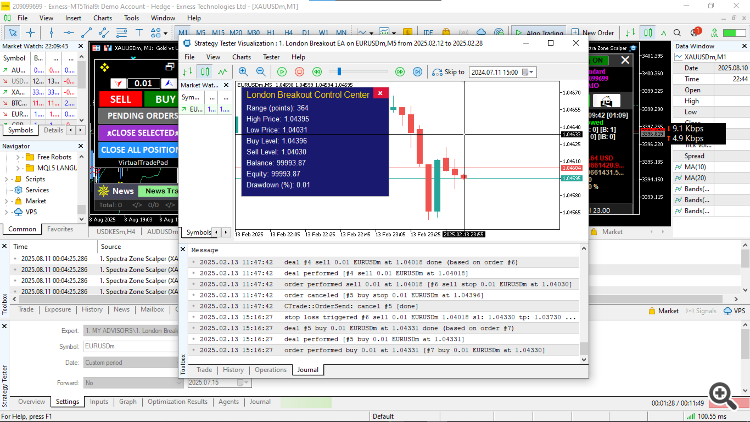Click the New Order button
Image resolution: width=750 pixels, height=422 pixels.
(593, 33)
